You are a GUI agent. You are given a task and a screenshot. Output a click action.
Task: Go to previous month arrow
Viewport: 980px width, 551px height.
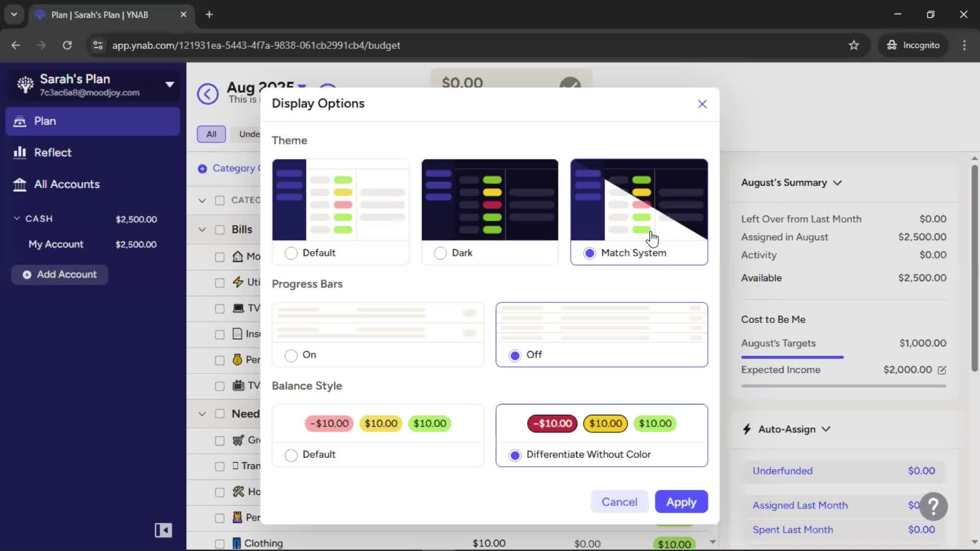pos(208,94)
